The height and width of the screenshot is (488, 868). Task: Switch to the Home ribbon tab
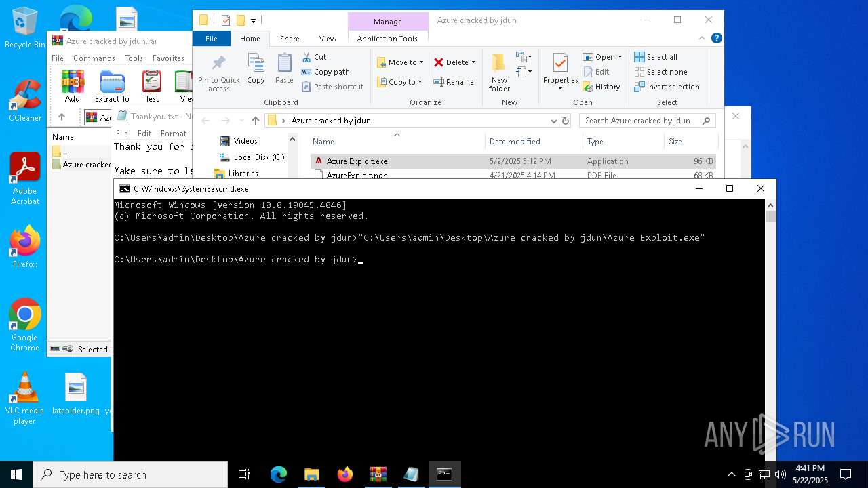click(x=250, y=39)
